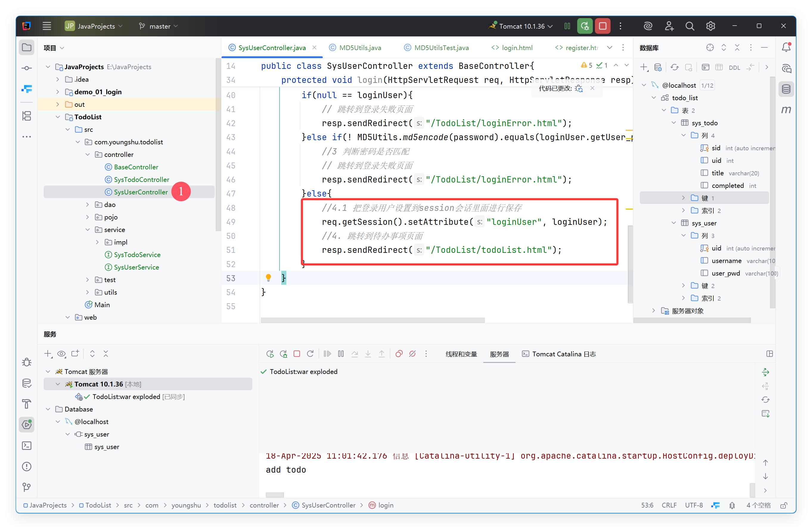Click the CRLF line separator indicator
This screenshot has width=812, height=529.
[x=669, y=505]
